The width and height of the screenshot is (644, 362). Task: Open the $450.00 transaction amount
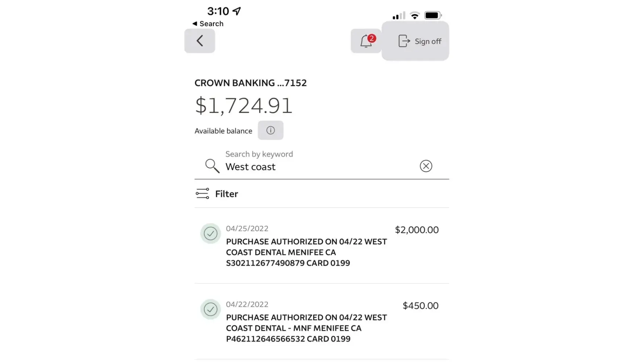pyautogui.click(x=421, y=306)
